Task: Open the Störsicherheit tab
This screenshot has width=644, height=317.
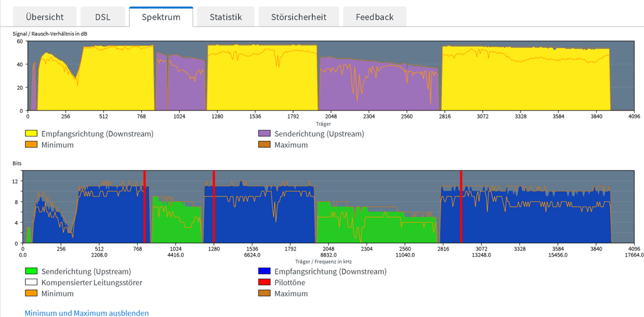Action: [x=298, y=17]
